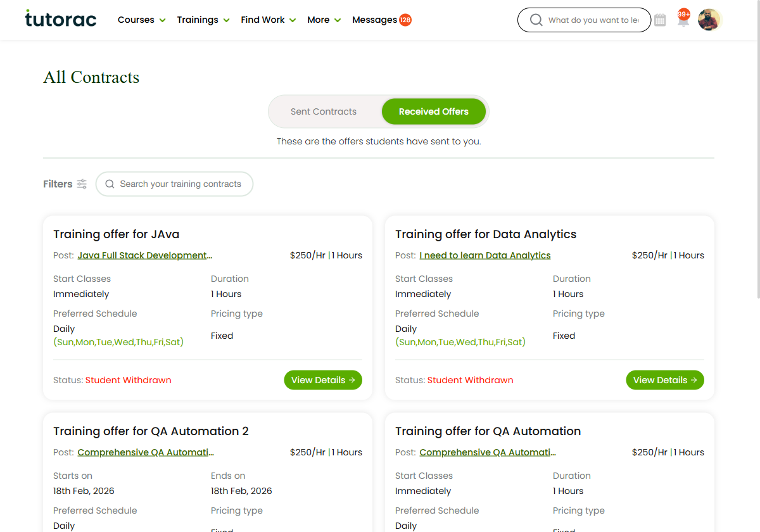Image resolution: width=760 pixels, height=532 pixels.
Task: Click 'Student Withdrawn' status in Data Analytics card
Action: [471, 380]
